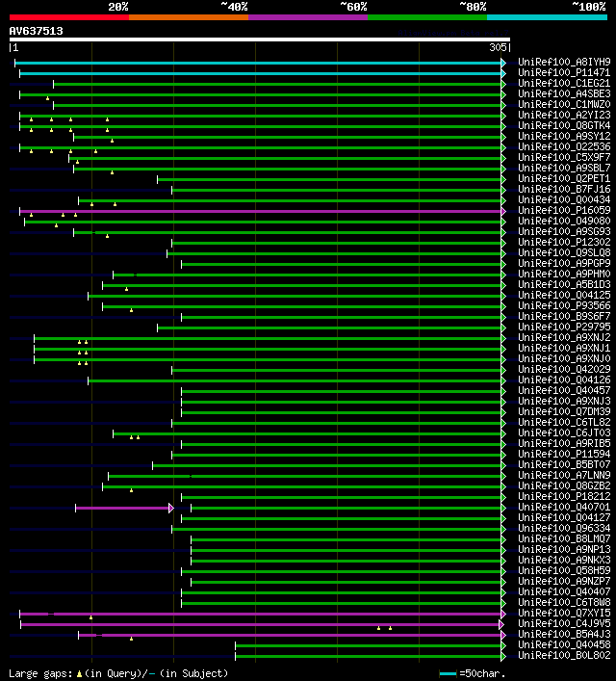
Task: Select the UniRef100_A9NKX3 label
Action: coord(564,560)
